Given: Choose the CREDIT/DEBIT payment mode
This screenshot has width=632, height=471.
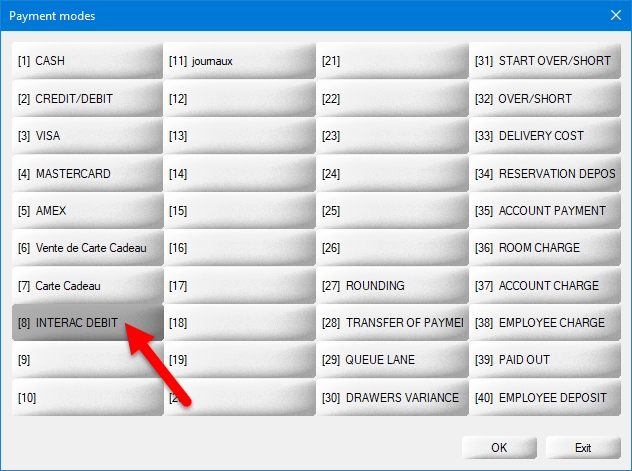Looking at the screenshot, I should (x=87, y=99).
